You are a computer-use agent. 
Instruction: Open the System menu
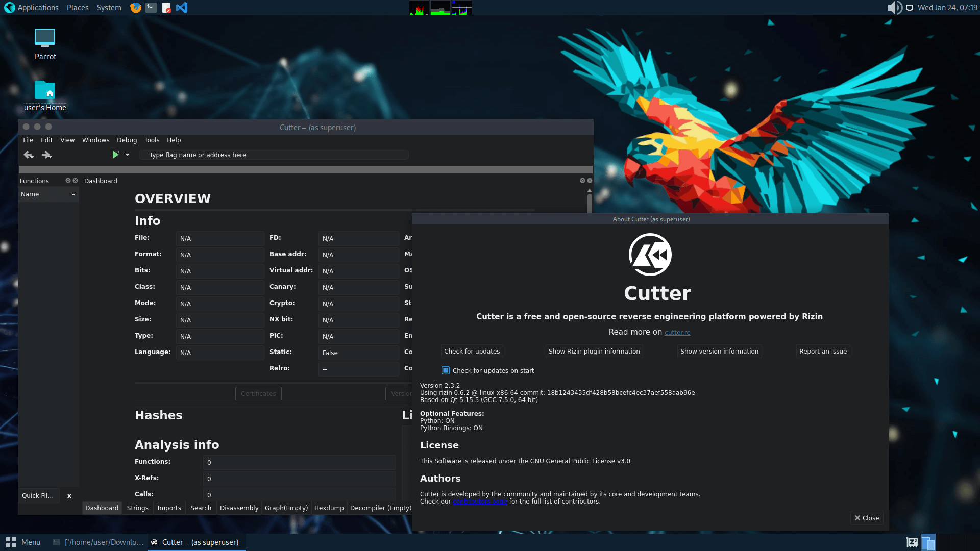109,8
